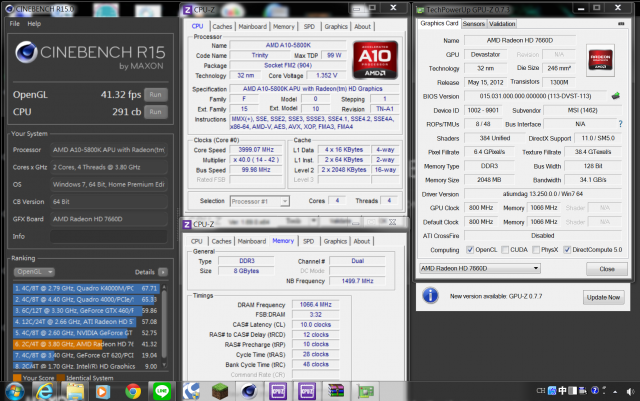
Task: Launch Internet Explorer from taskbar
Action: point(44,392)
